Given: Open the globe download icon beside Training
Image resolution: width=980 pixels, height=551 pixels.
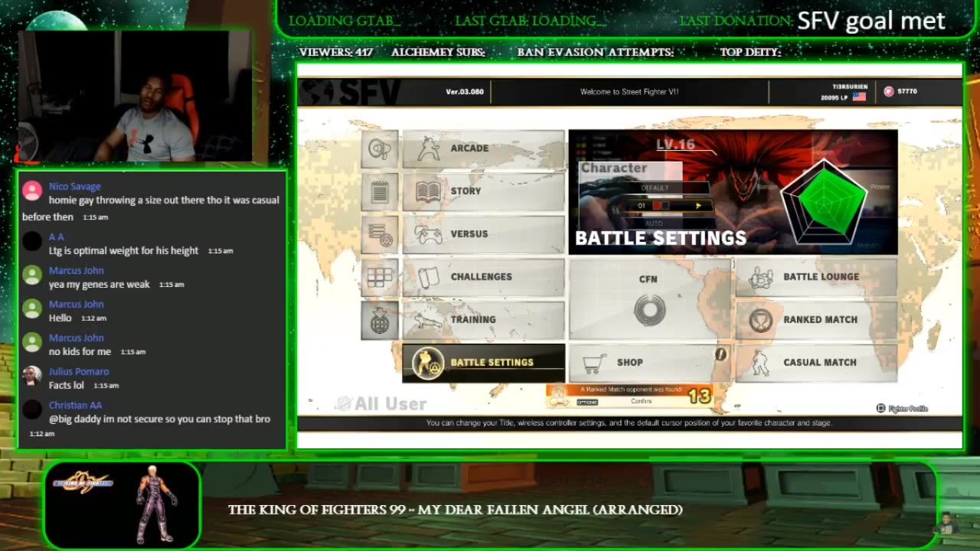Looking at the screenshot, I should [380, 320].
